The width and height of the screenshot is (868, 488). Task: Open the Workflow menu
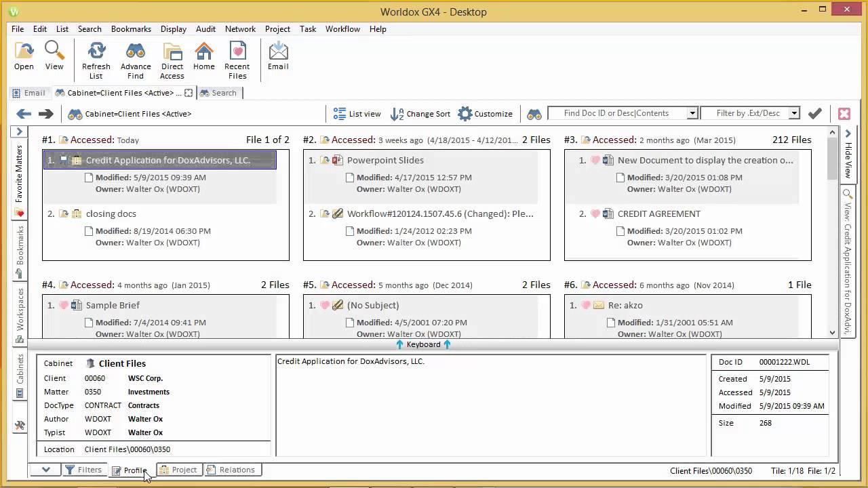[x=342, y=29]
